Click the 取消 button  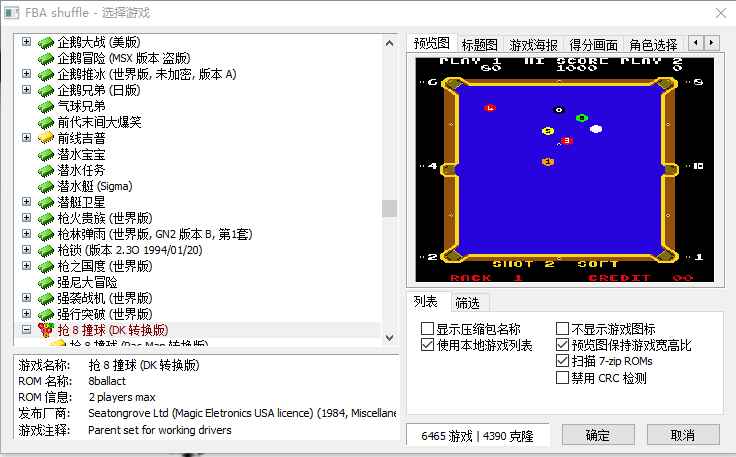[681, 435]
